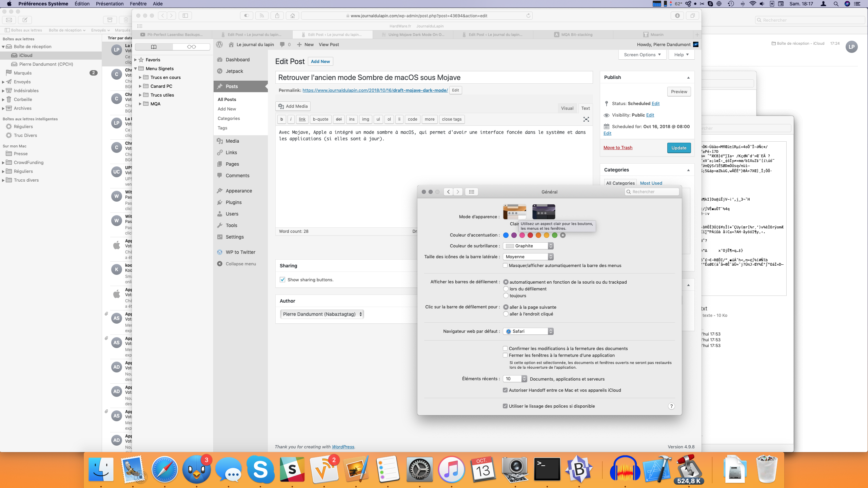This screenshot has height=488, width=868.
Task: Select scroll bars 'lors du défilement'
Action: (506, 289)
